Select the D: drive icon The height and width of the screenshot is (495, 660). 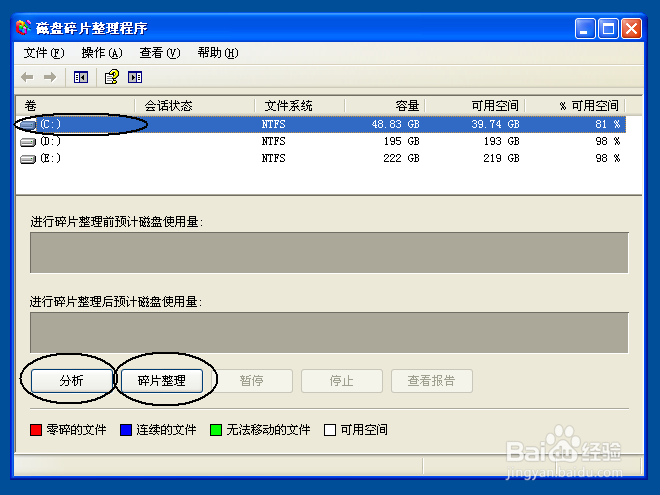28,142
